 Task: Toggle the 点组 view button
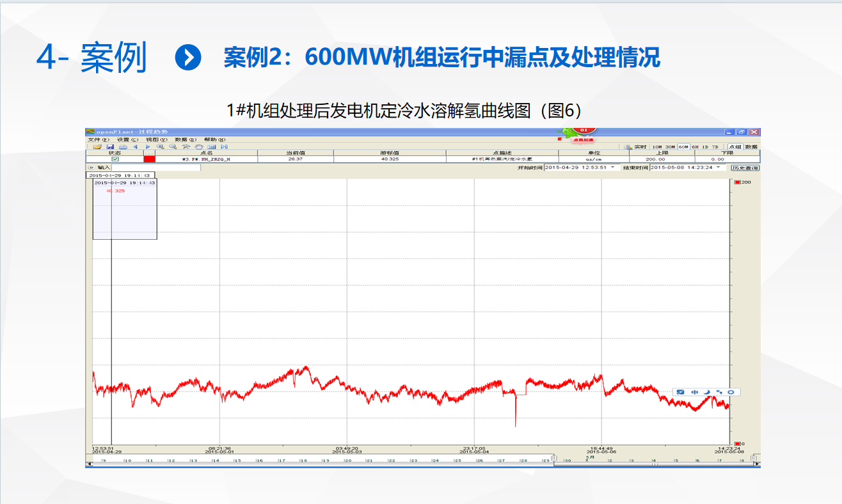[735, 147]
